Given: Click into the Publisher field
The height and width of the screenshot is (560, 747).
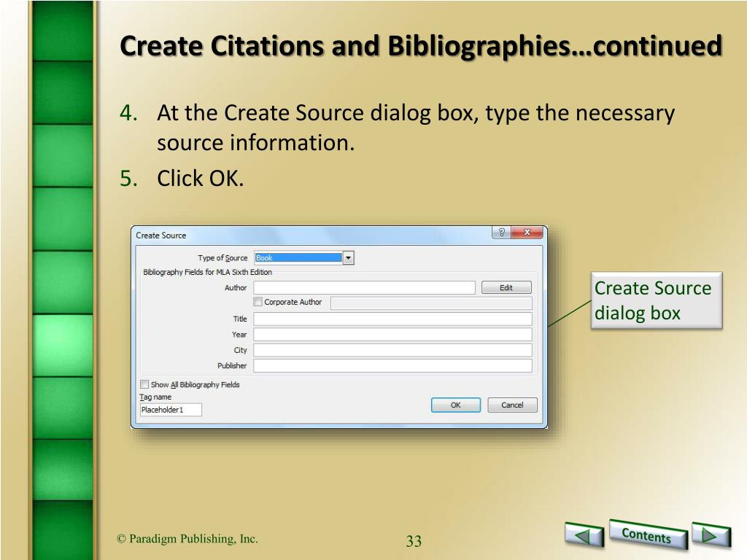Looking at the screenshot, I should [x=392, y=366].
